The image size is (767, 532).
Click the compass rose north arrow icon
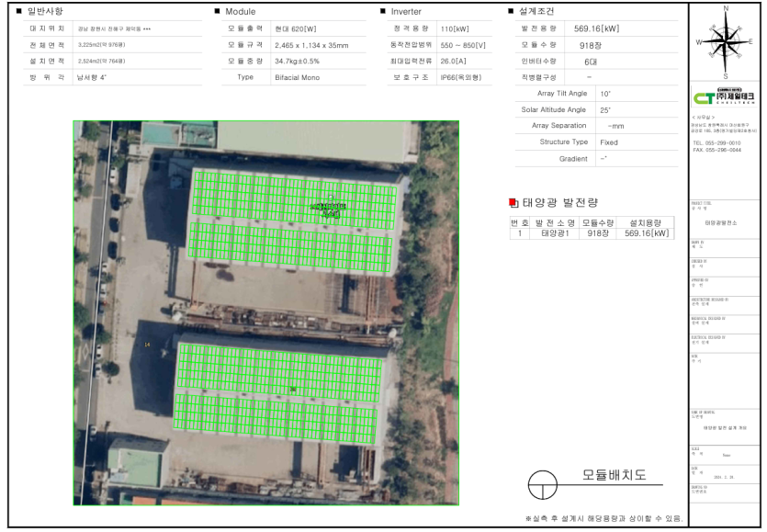coord(726,41)
